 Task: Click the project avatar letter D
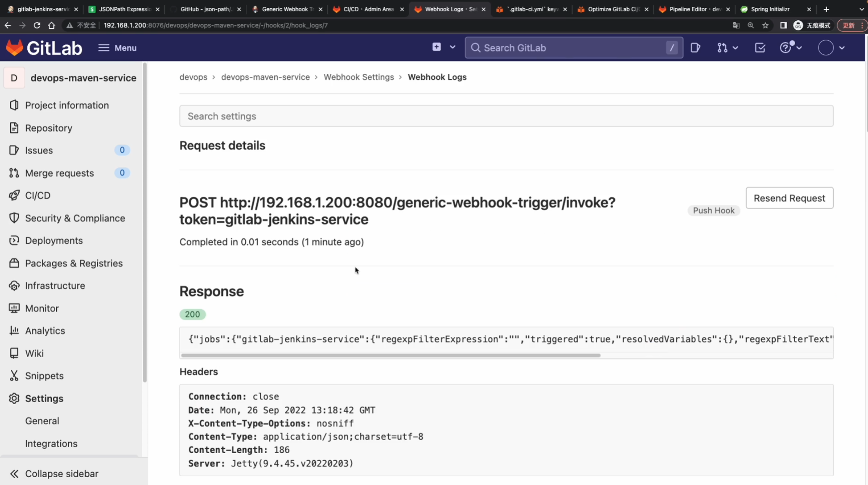pos(14,78)
